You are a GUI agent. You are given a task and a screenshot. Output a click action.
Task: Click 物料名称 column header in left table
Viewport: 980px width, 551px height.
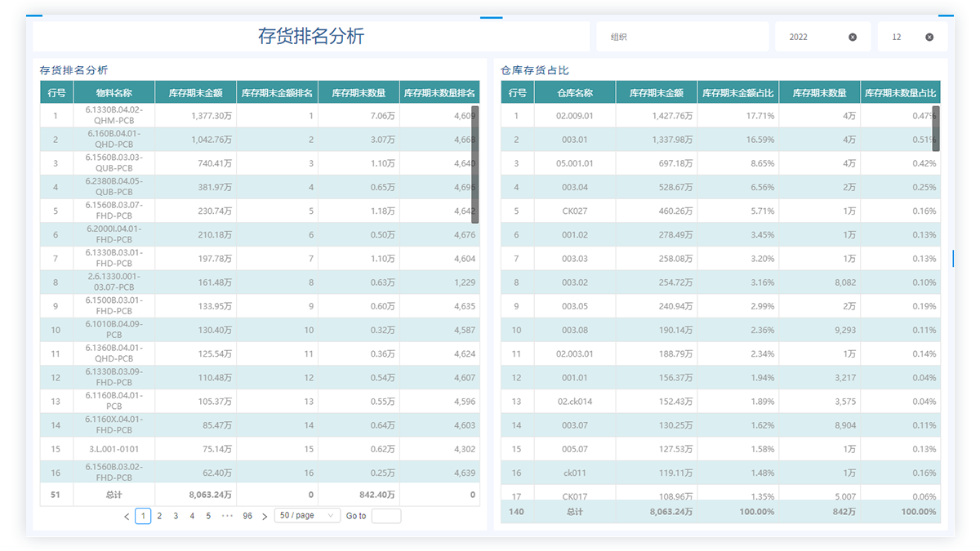pos(114,93)
